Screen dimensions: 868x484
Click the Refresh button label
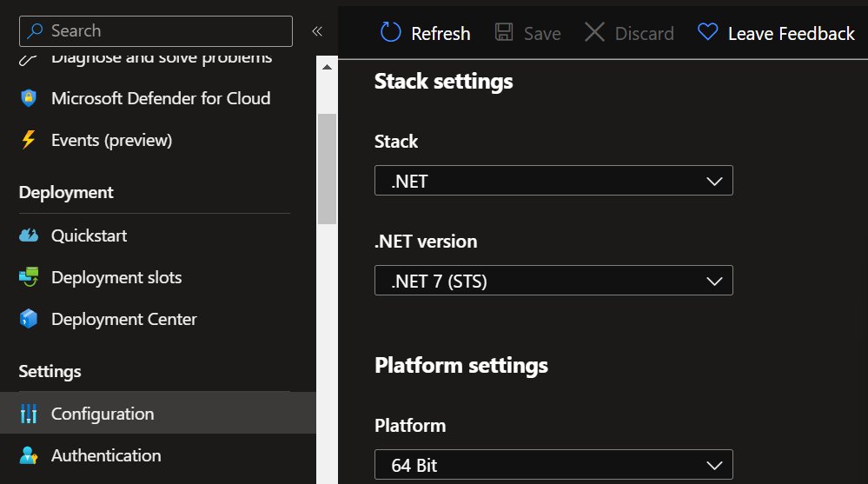click(441, 33)
